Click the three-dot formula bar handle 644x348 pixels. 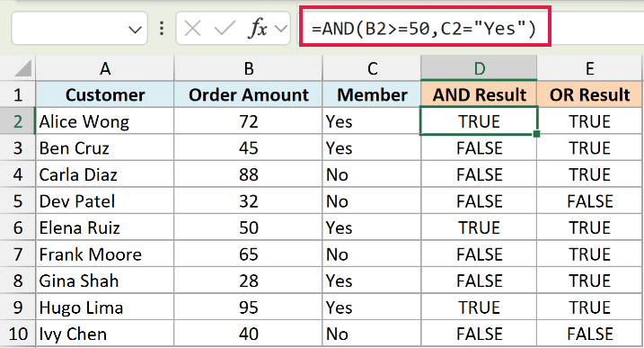tap(162, 29)
